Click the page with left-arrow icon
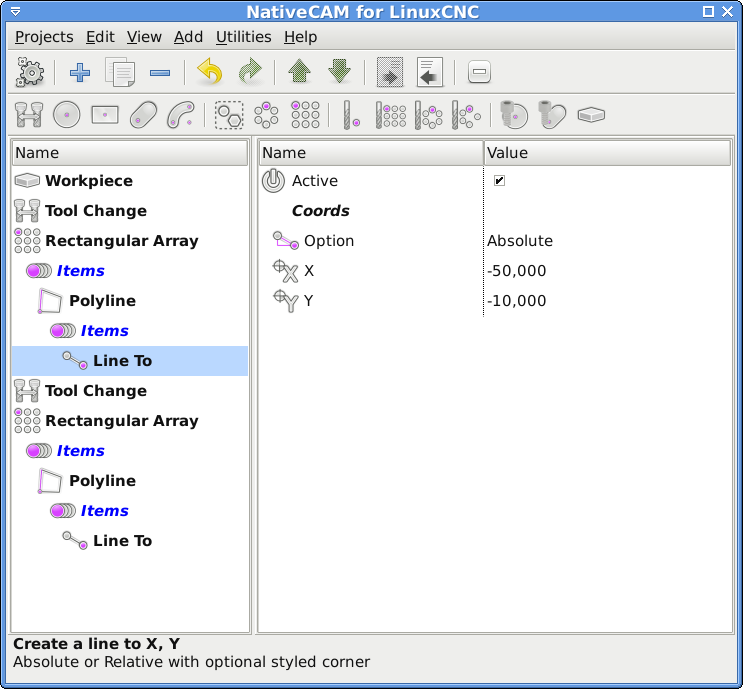The image size is (743, 689). (430, 73)
